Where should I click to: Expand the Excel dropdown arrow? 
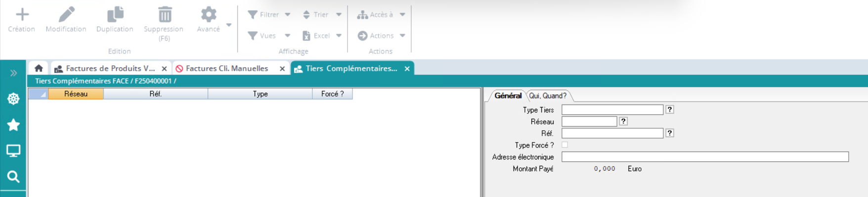point(339,36)
